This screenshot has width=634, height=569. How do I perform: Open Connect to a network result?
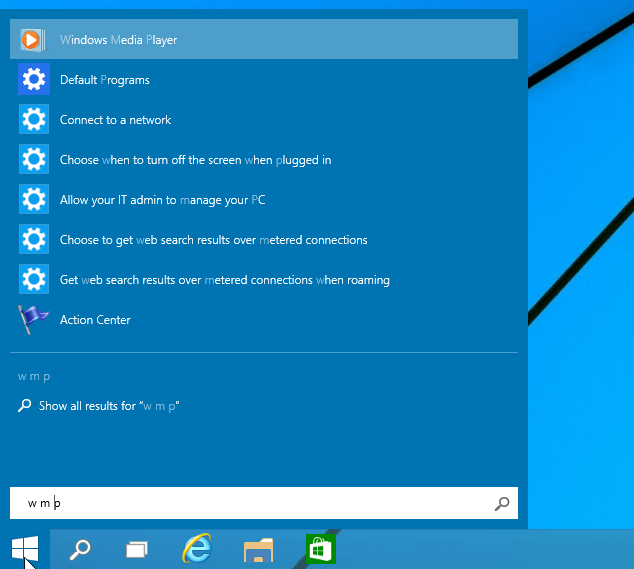tap(115, 120)
